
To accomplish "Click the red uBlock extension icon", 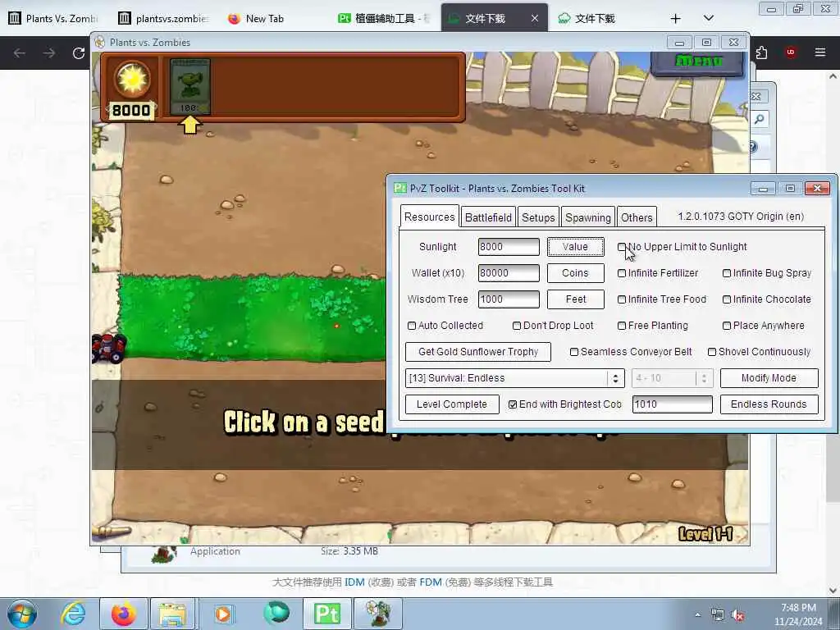I will (790, 52).
